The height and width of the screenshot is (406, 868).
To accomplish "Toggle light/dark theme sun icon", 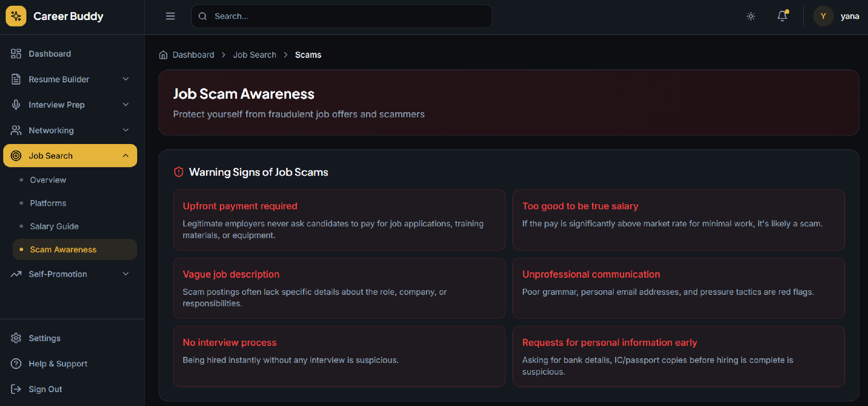I will (751, 16).
